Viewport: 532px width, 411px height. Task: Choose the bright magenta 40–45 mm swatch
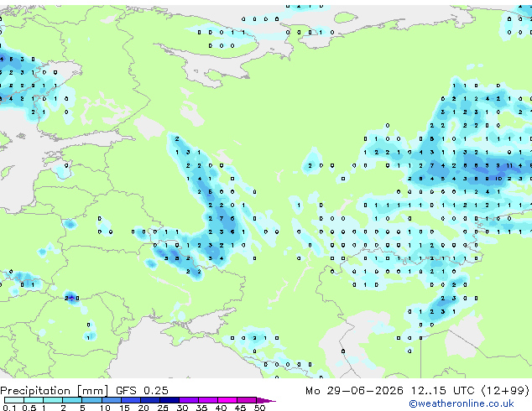click(x=227, y=400)
